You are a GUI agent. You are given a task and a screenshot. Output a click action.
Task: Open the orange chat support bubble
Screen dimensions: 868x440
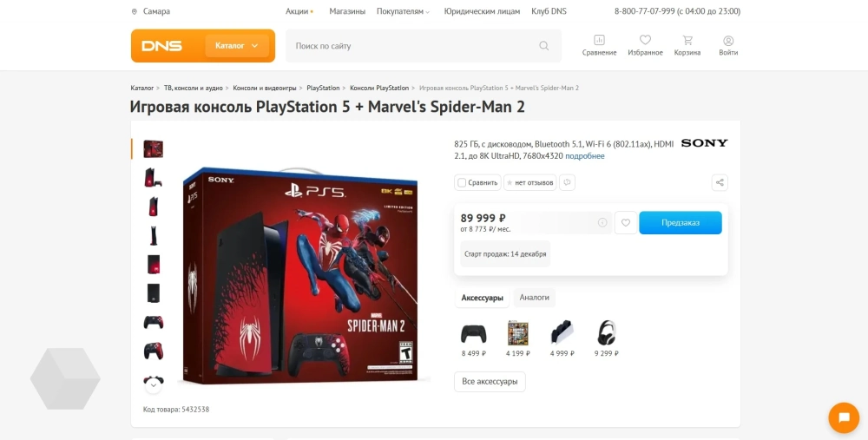(x=844, y=417)
